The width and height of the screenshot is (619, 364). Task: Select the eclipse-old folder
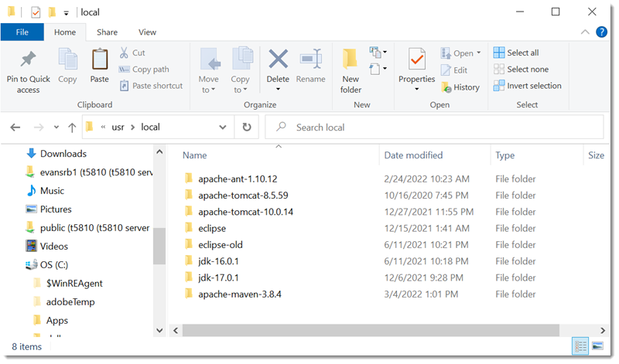(214, 245)
